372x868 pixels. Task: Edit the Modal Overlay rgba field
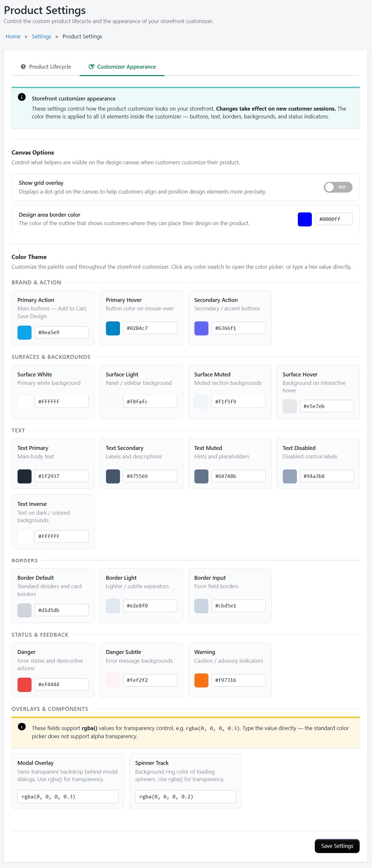(68, 796)
